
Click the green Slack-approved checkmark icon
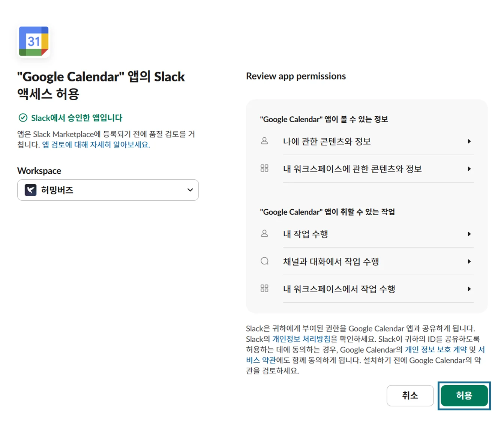pyautogui.click(x=23, y=118)
